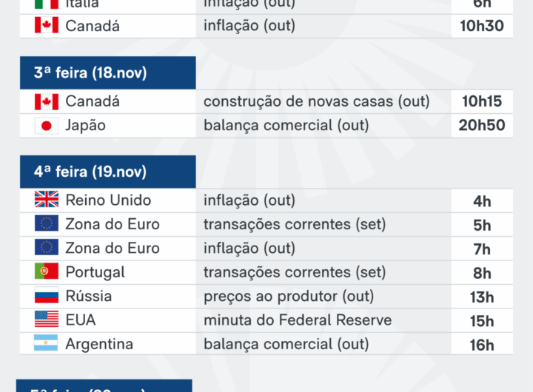Click the 10h15 time for Canadá
The height and width of the screenshot is (392, 533).
click(x=481, y=102)
